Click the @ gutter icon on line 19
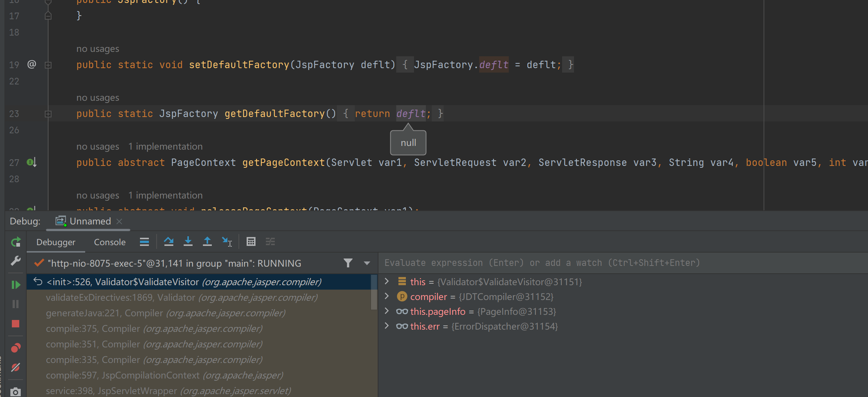Viewport: 868px width, 397px height. tap(32, 64)
